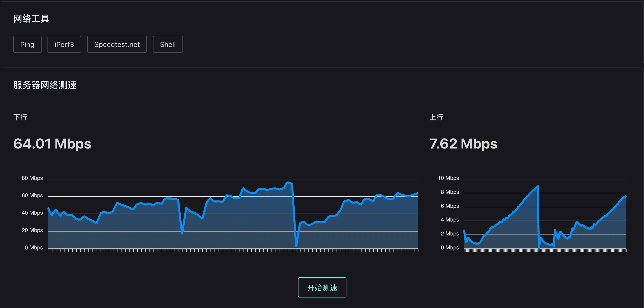This screenshot has height=308, width=644.
Task: Select the 7.62 Mbps upload value
Action: (463, 143)
